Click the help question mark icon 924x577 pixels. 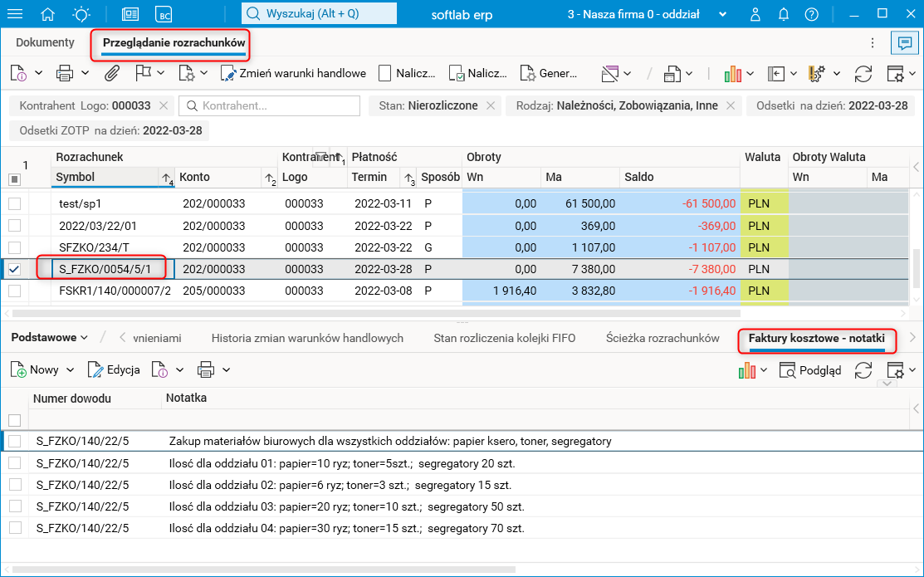(811, 14)
